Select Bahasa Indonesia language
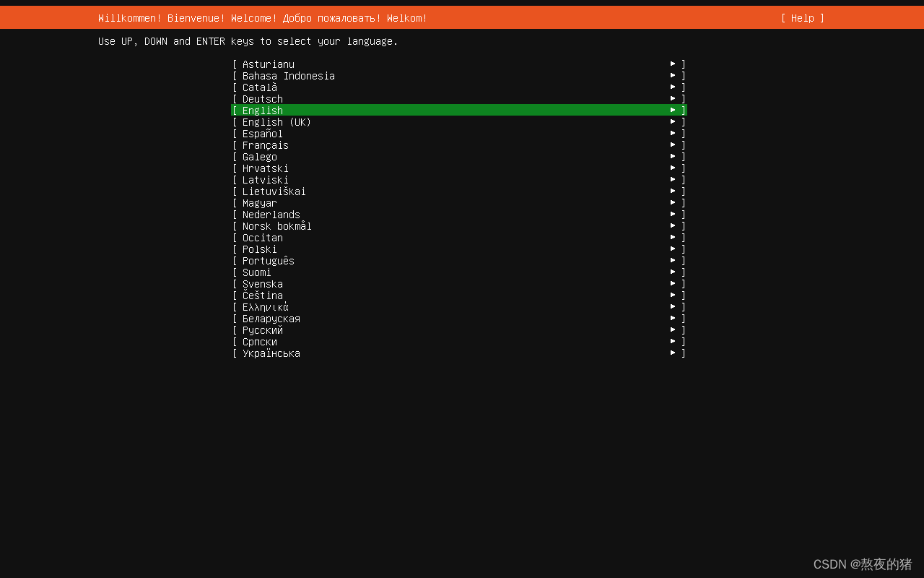 coord(459,75)
